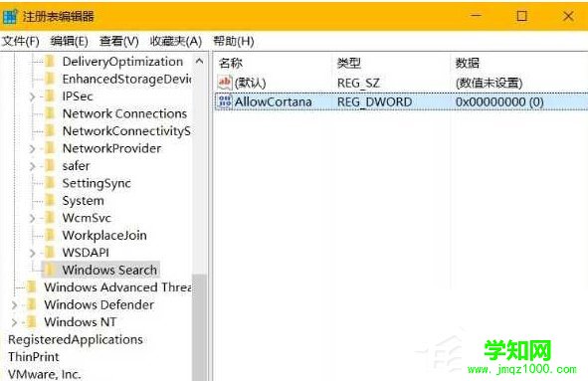Click the NetworkProvider folder icon
This screenshot has width=588, height=381.
tap(51, 148)
